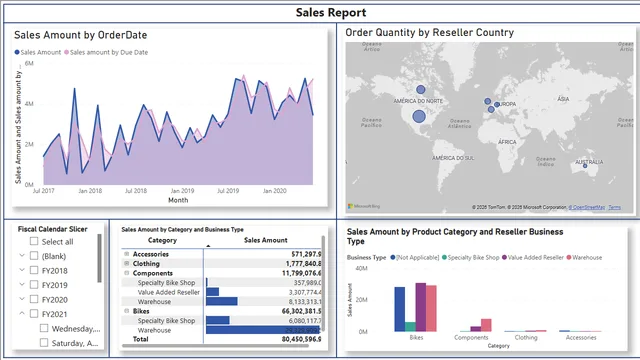640x360 pixels.
Task: Expand the (Blank) slicer node chevron
Action: pyautogui.click(x=22, y=256)
